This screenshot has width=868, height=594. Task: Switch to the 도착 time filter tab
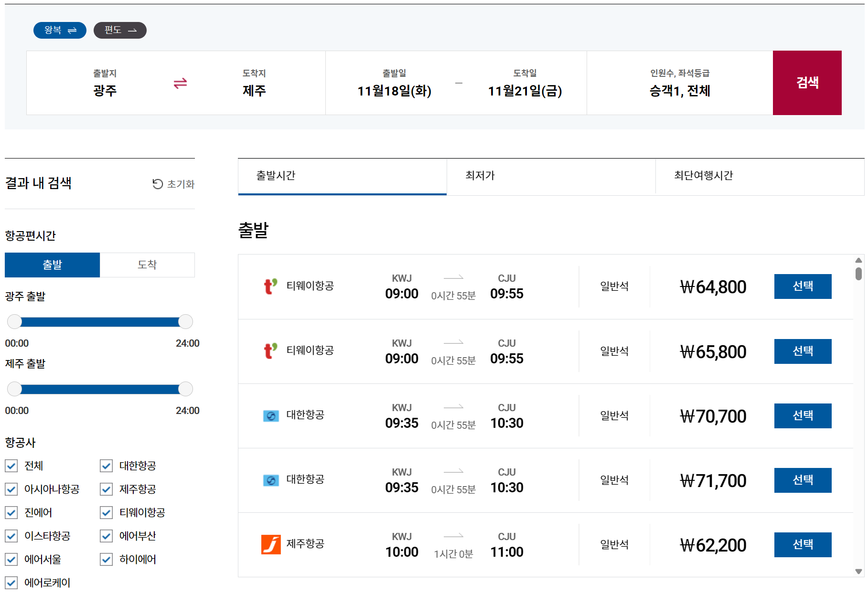[x=147, y=265]
